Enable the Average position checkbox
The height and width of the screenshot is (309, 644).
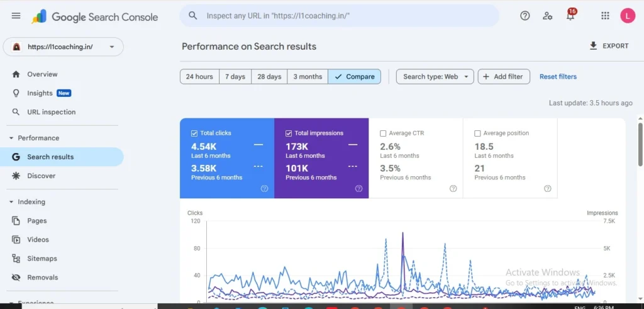[x=478, y=133]
